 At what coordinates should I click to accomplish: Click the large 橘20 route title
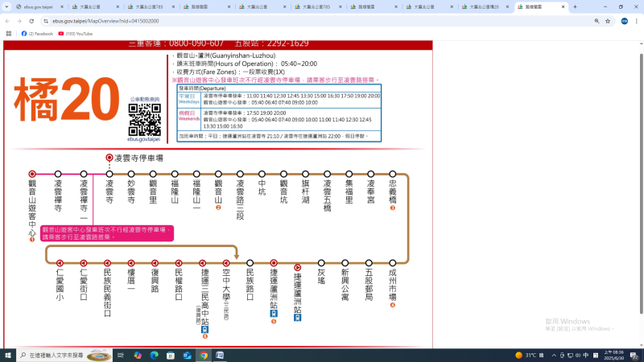[x=67, y=100]
